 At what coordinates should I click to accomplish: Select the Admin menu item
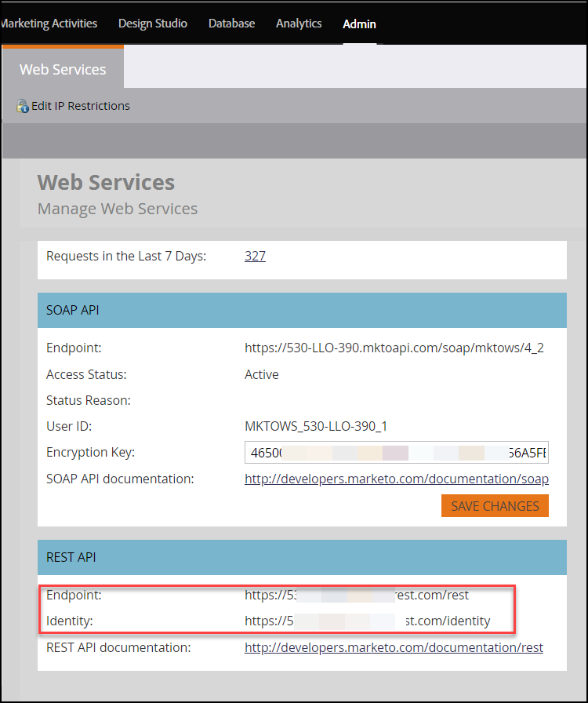coord(359,24)
